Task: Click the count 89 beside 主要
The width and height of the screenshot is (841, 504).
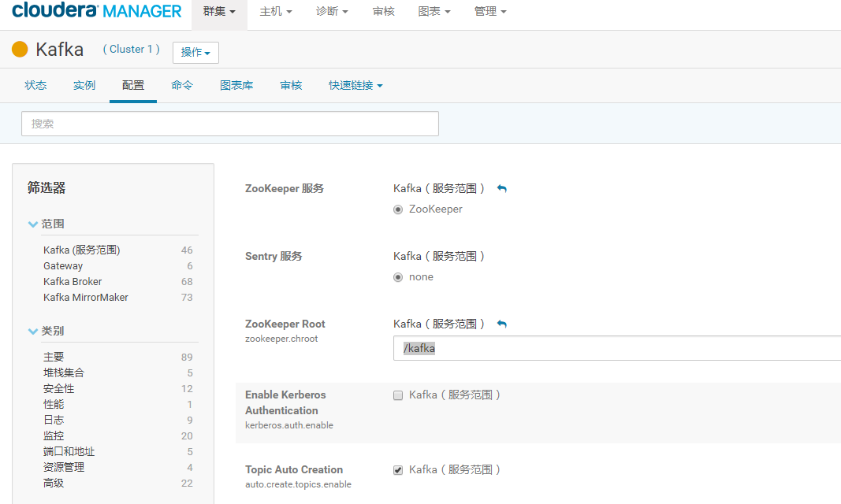Action: pos(187,358)
